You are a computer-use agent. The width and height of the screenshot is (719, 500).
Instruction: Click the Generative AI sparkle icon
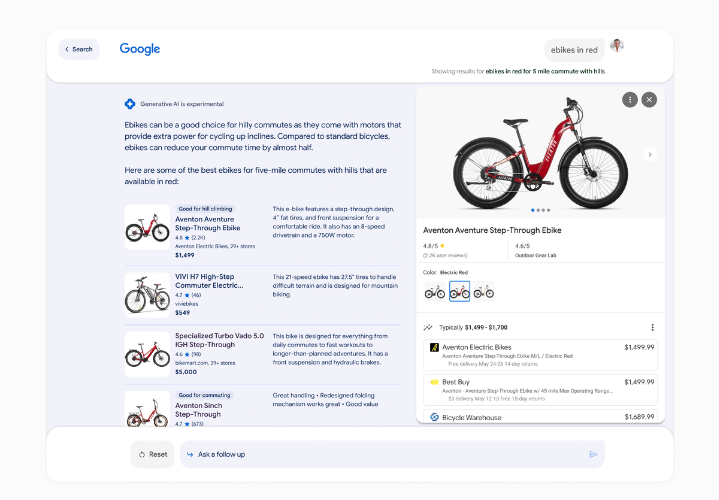[x=130, y=104]
